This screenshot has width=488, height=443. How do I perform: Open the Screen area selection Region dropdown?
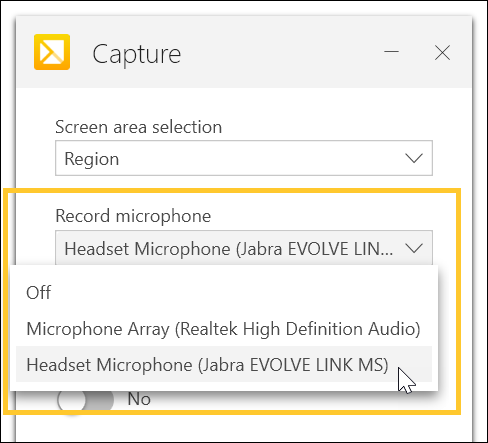(244, 158)
